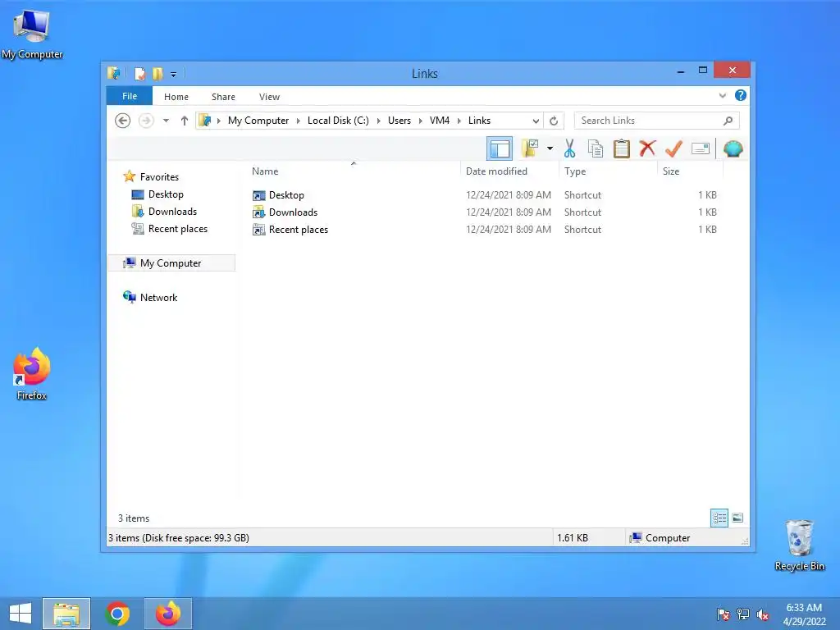This screenshot has height=630, width=840.
Task: Expand the arrow after VM4 breadcrumb
Action: click(459, 121)
